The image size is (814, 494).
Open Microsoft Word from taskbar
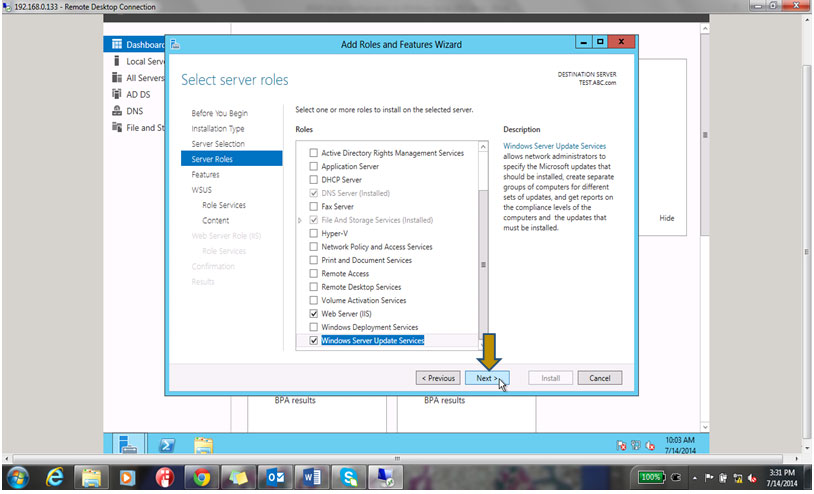[x=312, y=477]
